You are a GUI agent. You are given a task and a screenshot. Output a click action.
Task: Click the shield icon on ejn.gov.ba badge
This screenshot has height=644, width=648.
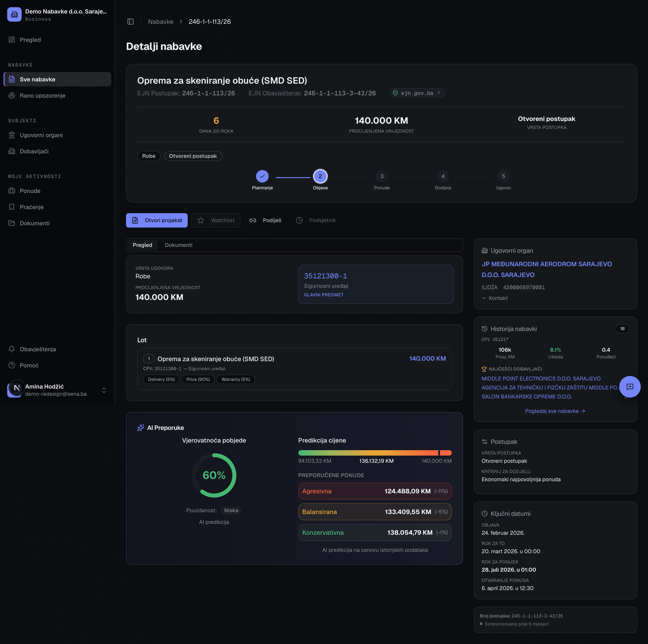click(396, 93)
